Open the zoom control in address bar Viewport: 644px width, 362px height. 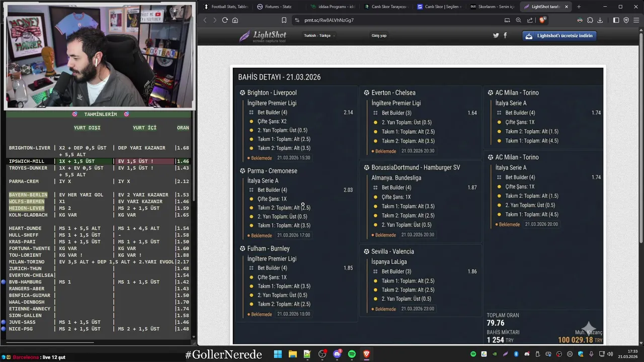point(518,20)
